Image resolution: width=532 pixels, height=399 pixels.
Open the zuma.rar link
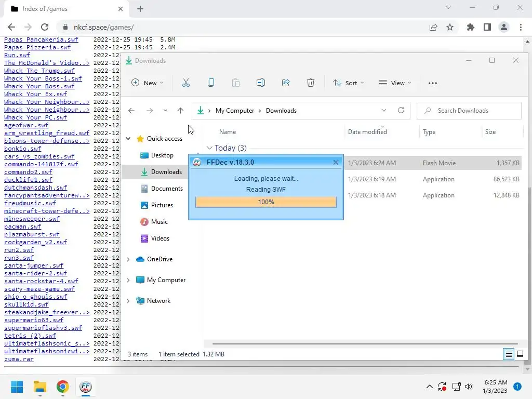tap(19, 359)
